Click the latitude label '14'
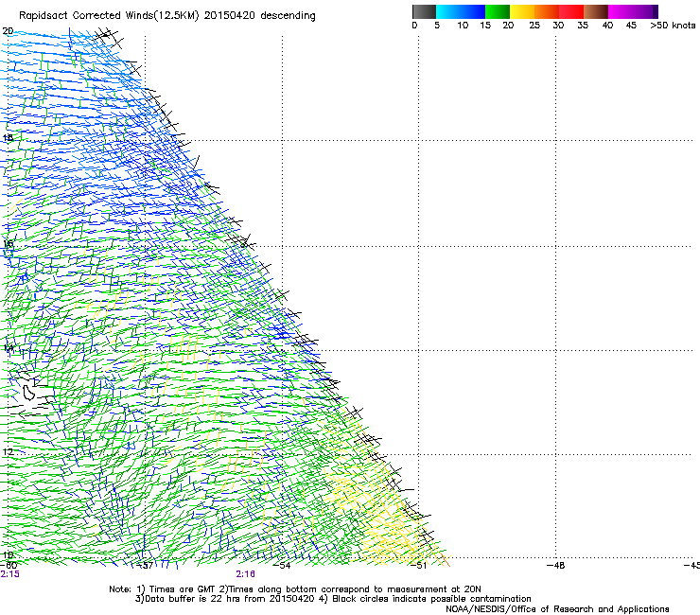The image size is (700, 615). (x=8, y=347)
